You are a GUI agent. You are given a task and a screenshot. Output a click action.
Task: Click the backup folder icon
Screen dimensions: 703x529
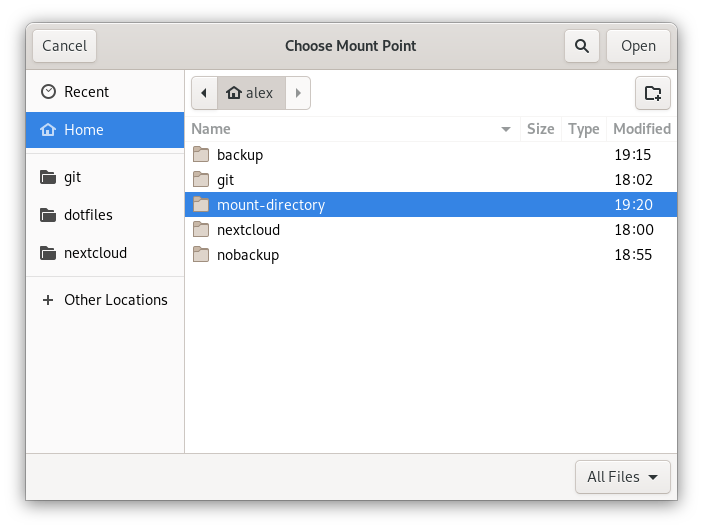(201, 155)
